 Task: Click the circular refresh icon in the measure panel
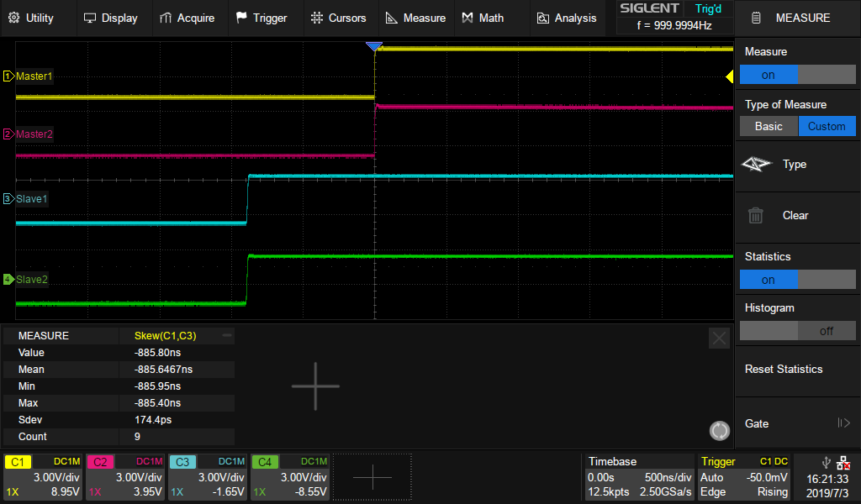(720, 431)
